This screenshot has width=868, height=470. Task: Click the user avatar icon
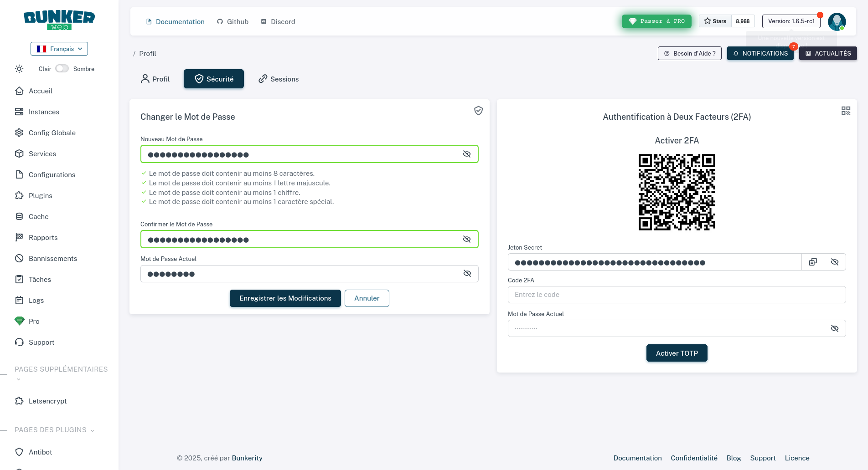click(x=837, y=21)
